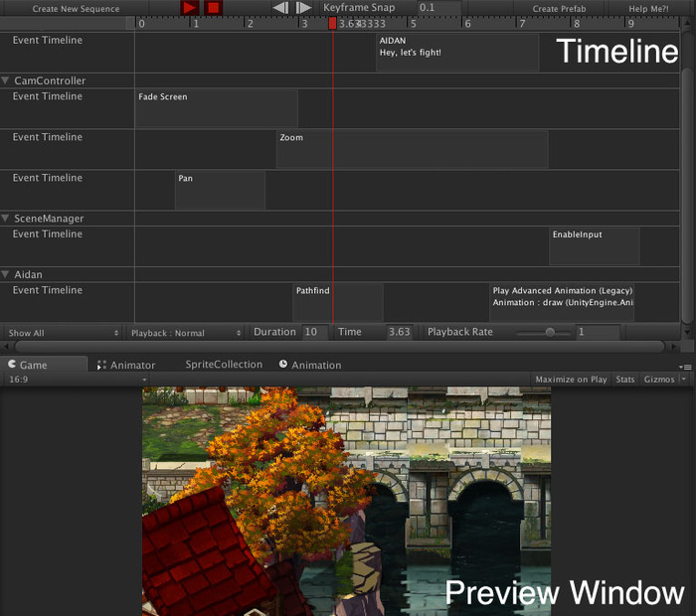Click the timeline horizontal scrollbar

click(340, 347)
